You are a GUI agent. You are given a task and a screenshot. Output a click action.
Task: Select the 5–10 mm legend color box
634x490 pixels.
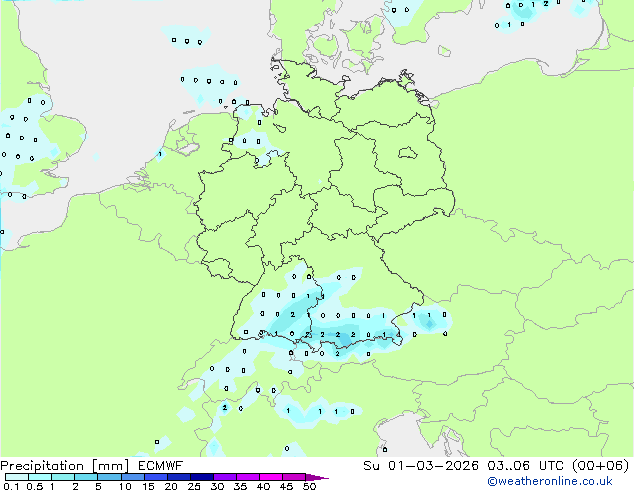pos(109,477)
